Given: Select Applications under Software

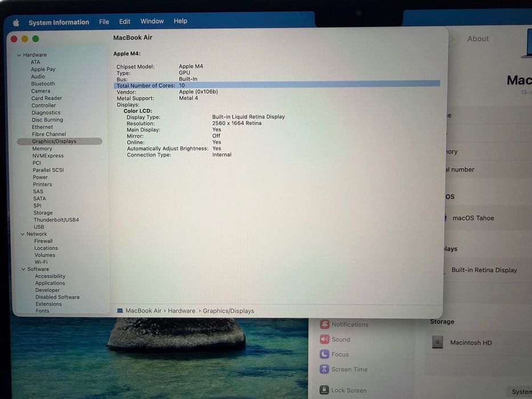Looking at the screenshot, I should (50, 283).
